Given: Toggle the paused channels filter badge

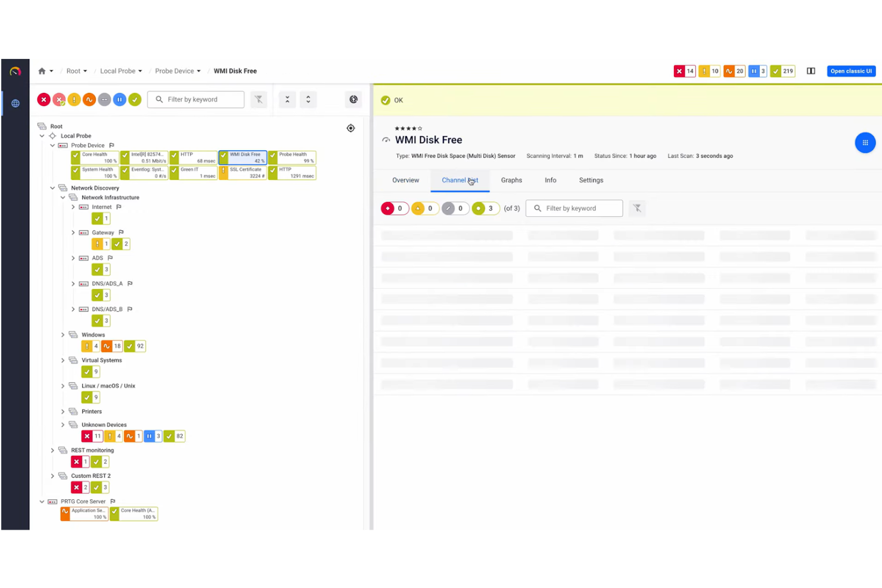Looking at the screenshot, I should pyautogui.click(x=455, y=208).
